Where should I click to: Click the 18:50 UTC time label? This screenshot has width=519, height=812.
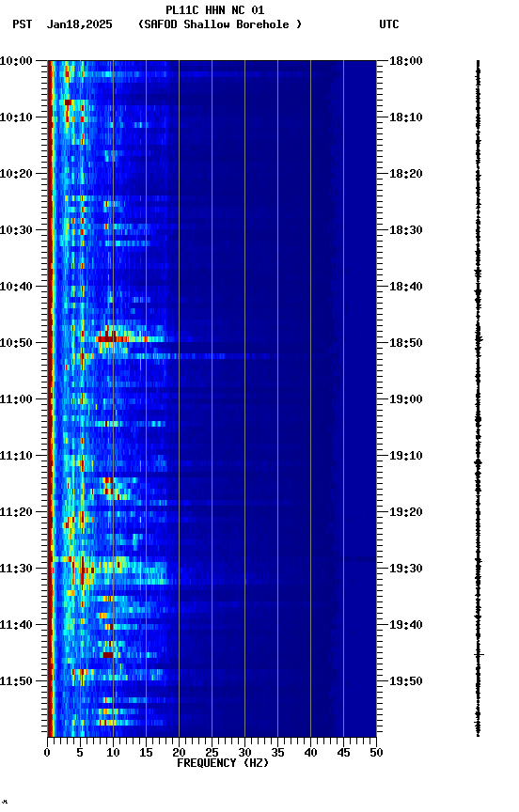click(406, 343)
